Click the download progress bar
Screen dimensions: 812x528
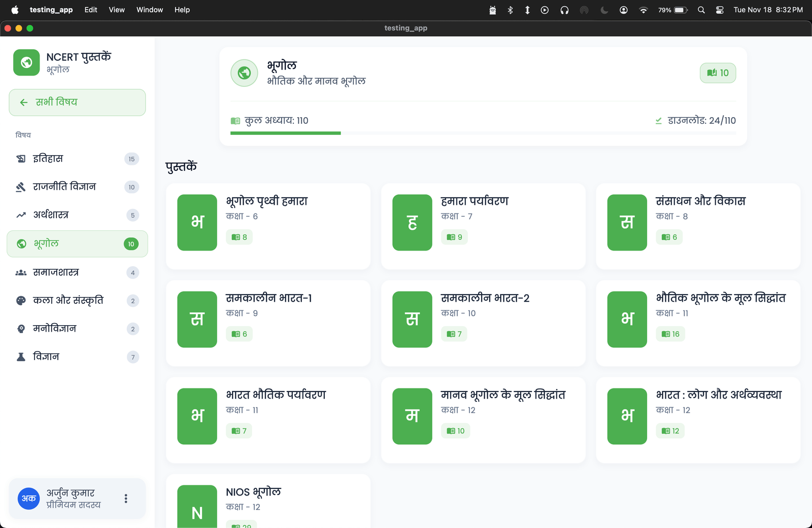pyautogui.click(x=483, y=133)
